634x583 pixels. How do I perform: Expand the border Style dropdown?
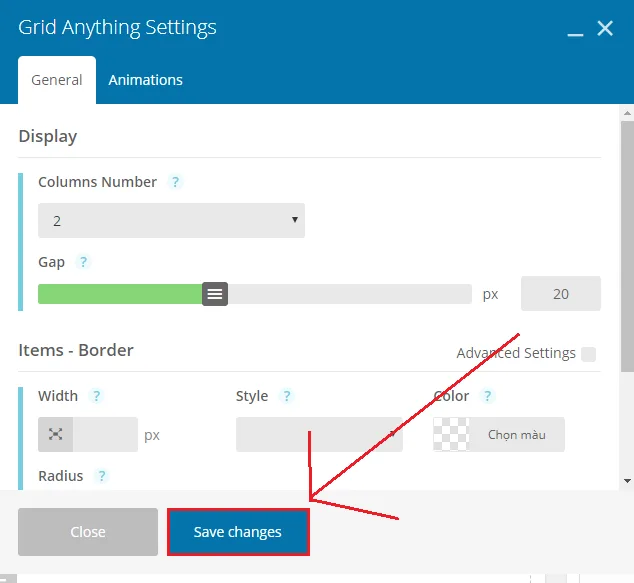coord(319,435)
